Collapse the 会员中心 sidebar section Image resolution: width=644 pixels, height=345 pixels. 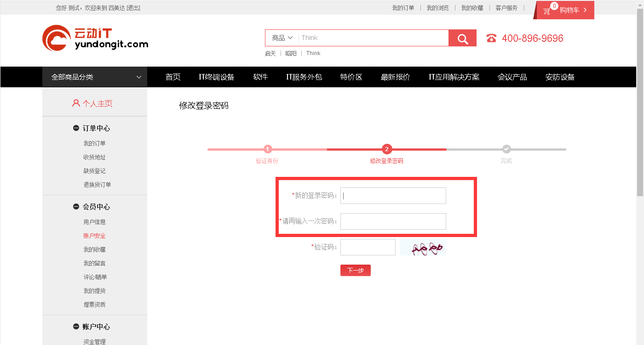click(76, 207)
